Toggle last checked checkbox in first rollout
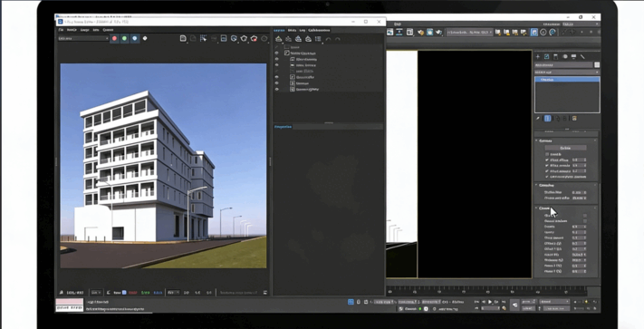The image size is (644, 329). (x=547, y=177)
